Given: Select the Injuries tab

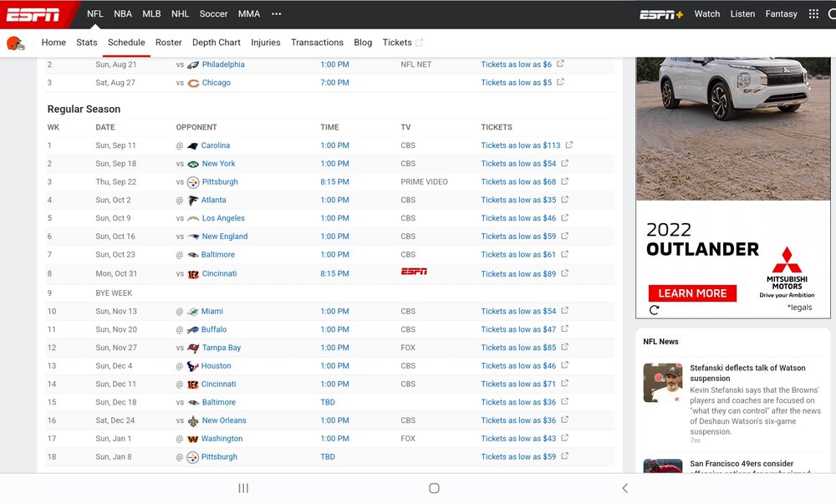Looking at the screenshot, I should (x=266, y=43).
